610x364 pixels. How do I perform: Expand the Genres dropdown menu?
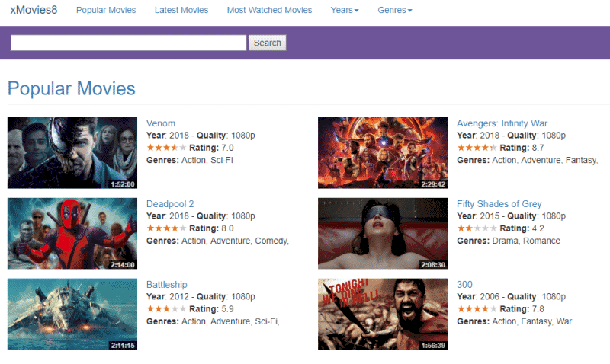coord(395,11)
